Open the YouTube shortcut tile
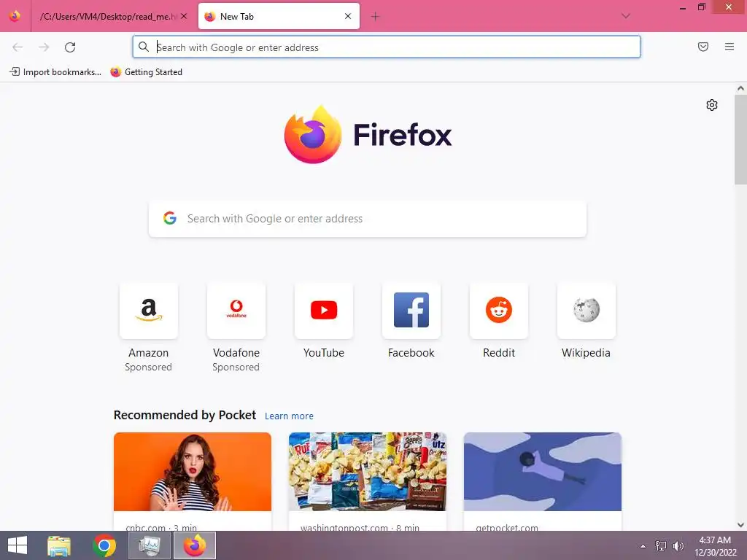This screenshot has height=560, width=747. click(324, 311)
